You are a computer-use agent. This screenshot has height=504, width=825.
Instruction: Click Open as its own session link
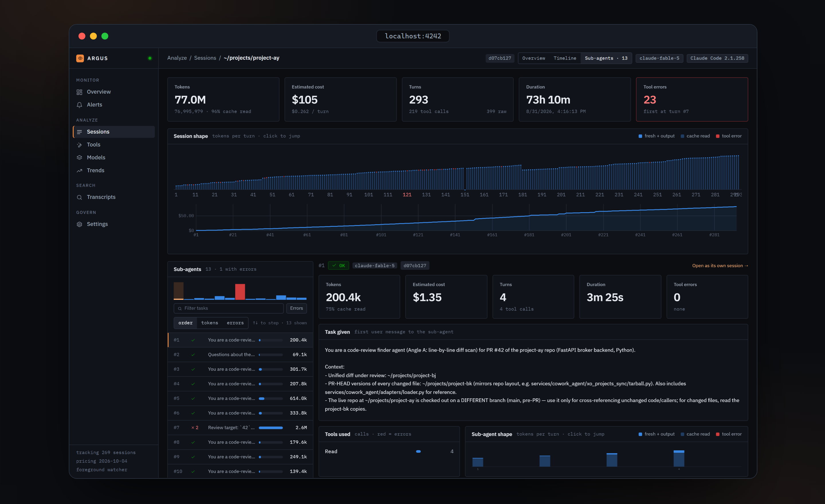click(x=720, y=266)
